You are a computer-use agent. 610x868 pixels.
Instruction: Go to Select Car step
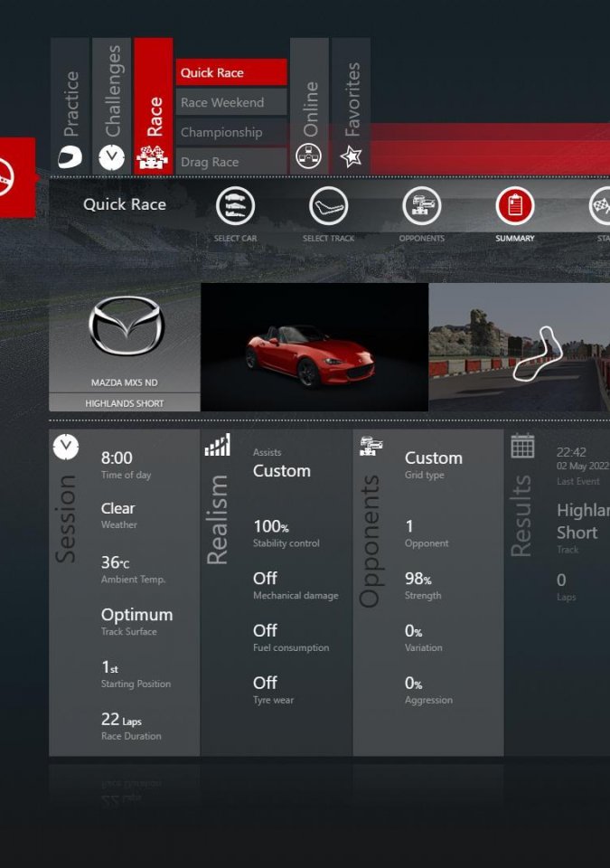click(235, 206)
